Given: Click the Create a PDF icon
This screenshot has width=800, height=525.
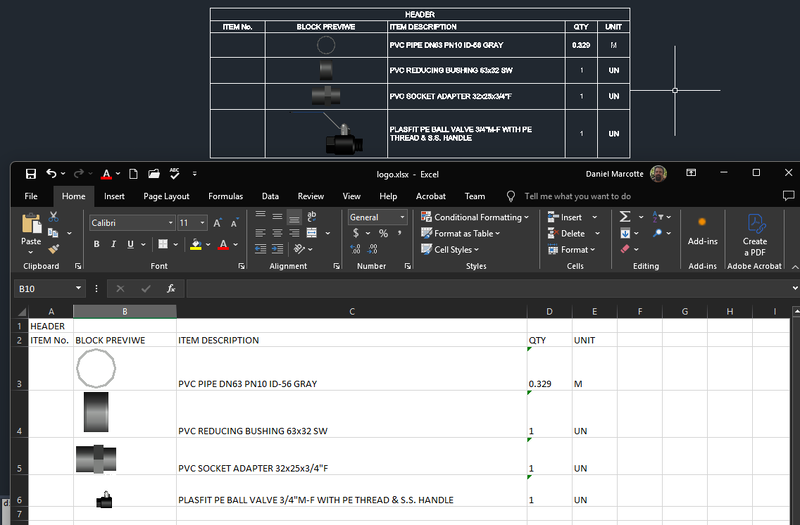Looking at the screenshot, I should 755,227.
